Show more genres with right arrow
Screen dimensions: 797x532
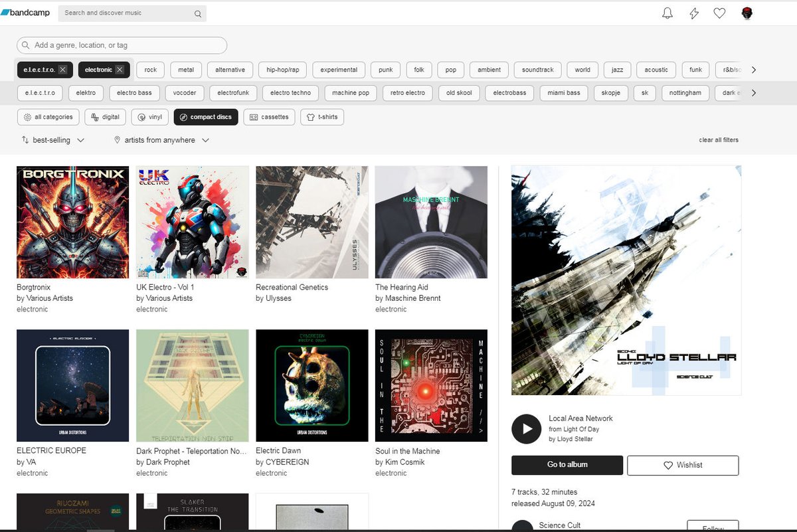[x=754, y=70]
